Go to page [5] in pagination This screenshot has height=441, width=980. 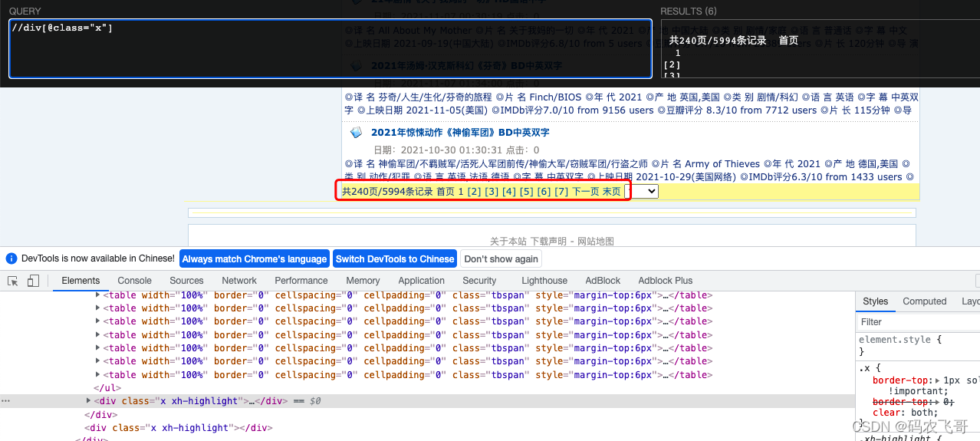(x=526, y=192)
